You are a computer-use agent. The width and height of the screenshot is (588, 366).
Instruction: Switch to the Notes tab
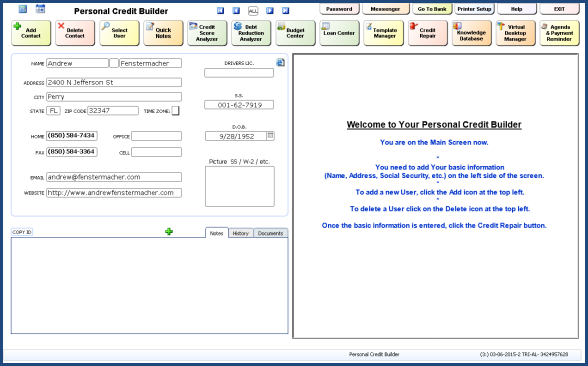[x=216, y=233]
